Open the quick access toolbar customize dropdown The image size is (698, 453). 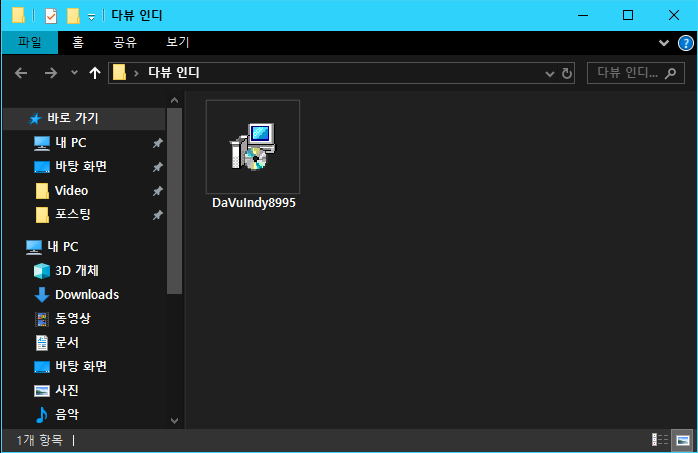click(91, 17)
